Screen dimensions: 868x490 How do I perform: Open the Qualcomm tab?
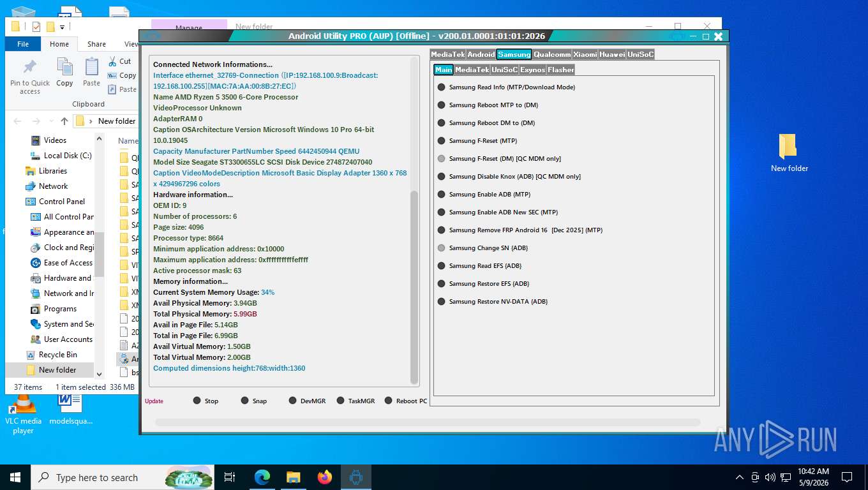(x=552, y=54)
